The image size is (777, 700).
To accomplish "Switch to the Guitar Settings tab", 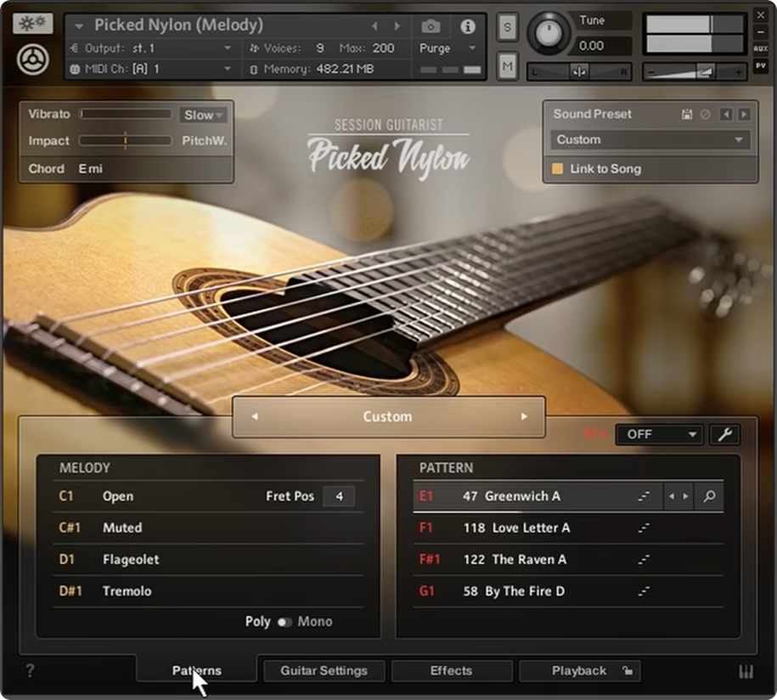I will pos(324,671).
